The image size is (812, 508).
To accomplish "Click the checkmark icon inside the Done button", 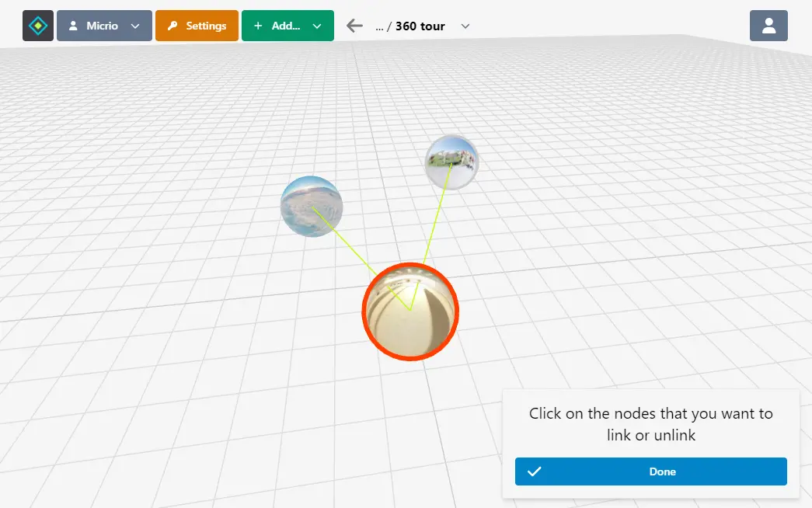I will coord(535,471).
